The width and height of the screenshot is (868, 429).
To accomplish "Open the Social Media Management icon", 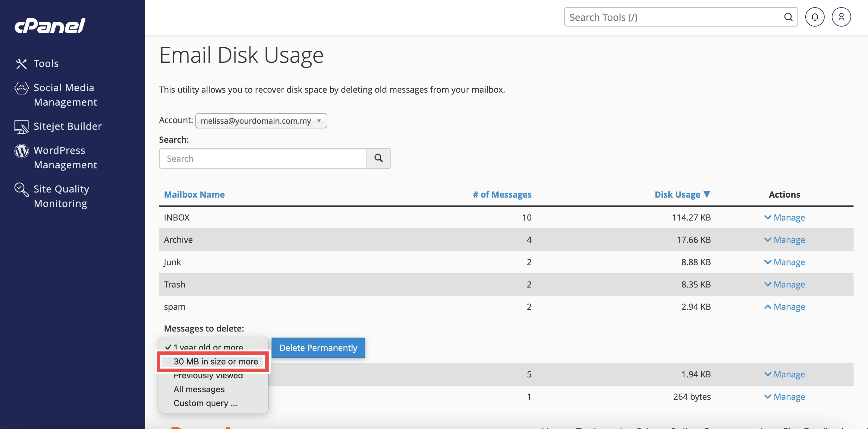I will click(21, 88).
